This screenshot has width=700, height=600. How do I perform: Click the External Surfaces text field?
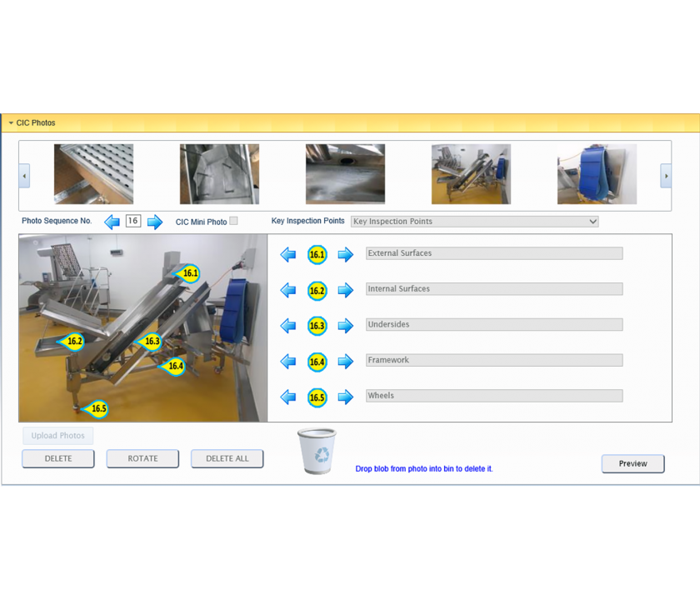tap(493, 253)
